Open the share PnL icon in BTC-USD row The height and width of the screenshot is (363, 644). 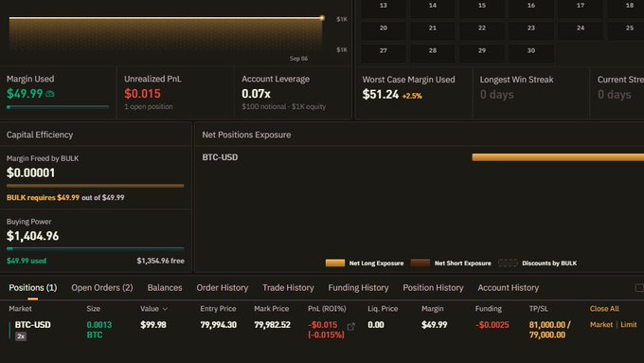350,326
